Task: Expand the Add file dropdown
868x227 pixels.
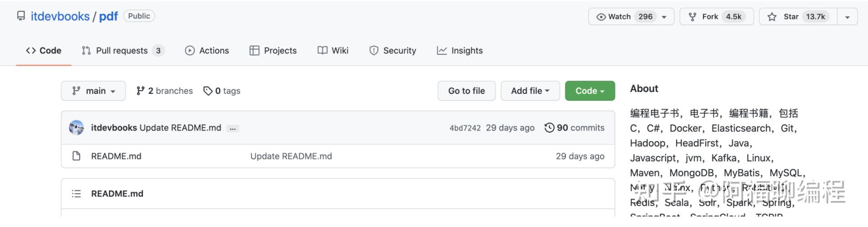Action: click(530, 91)
